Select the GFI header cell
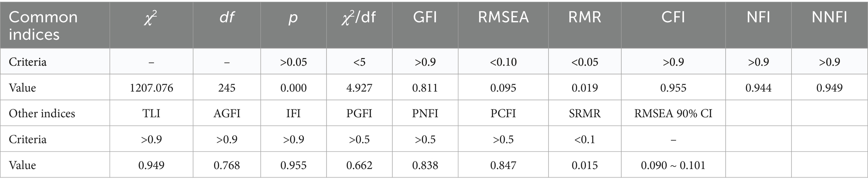The width and height of the screenshot is (868, 185). pos(425,18)
